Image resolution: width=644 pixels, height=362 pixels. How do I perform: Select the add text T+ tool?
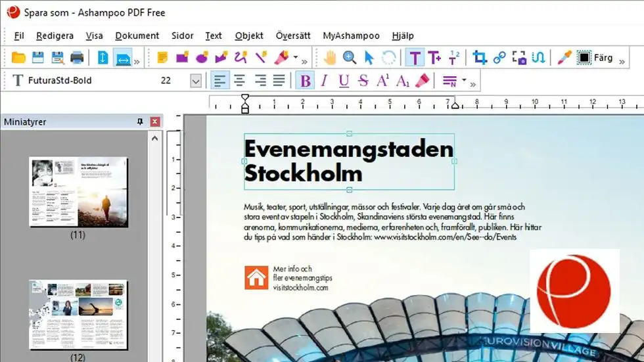tap(434, 58)
